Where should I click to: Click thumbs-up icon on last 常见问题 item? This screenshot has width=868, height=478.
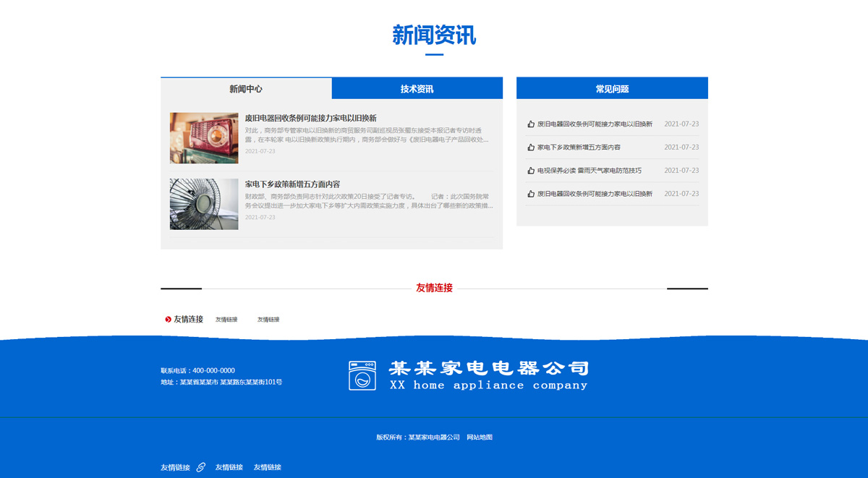[x=531, y=194]
